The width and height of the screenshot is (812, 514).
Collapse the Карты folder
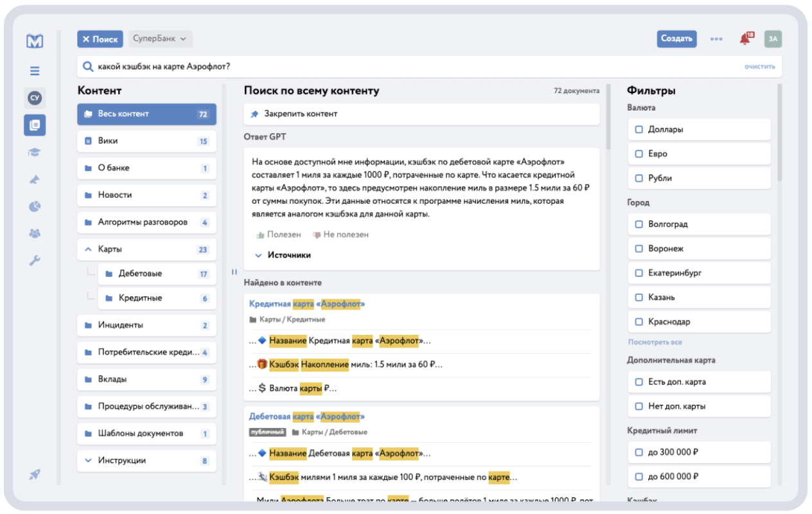[x=88, y=249]
